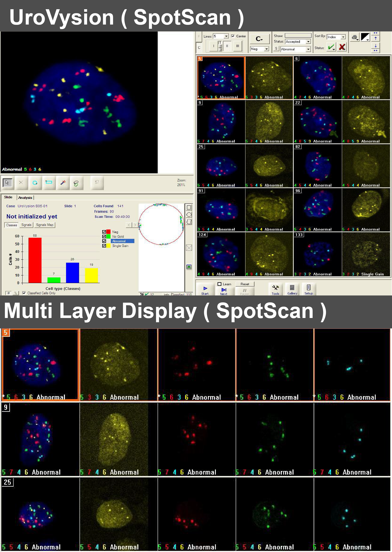The image size is (392, 552).
Task: Choose the circle scan area shape
Action: [189, 215]
